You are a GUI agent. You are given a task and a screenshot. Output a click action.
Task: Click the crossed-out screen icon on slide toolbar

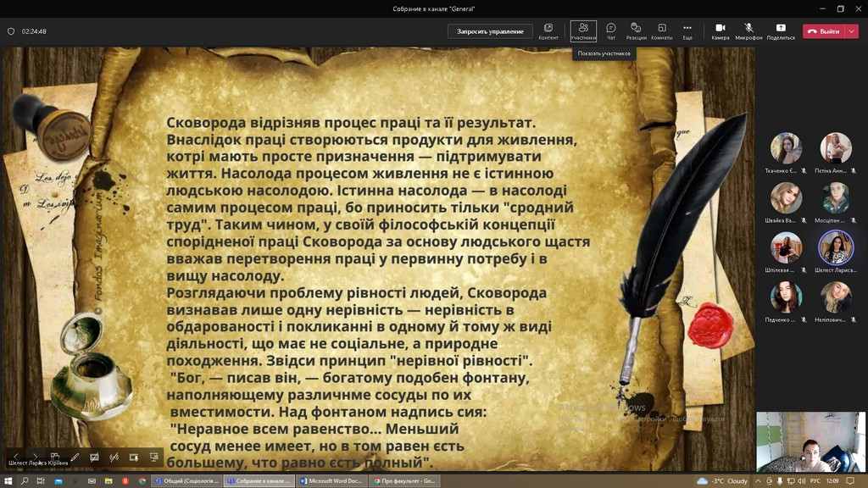95,457
